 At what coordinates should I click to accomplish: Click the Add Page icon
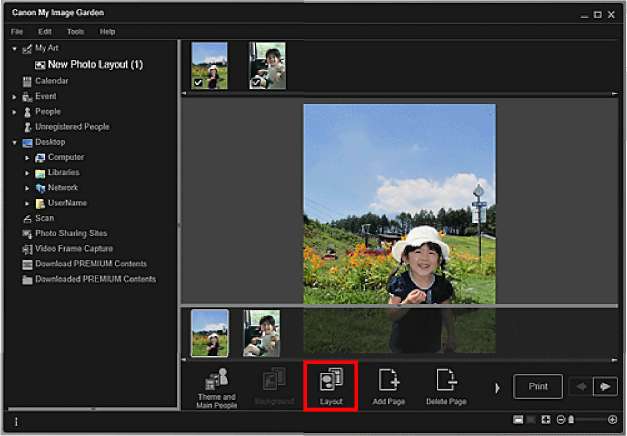click(389, 386)
